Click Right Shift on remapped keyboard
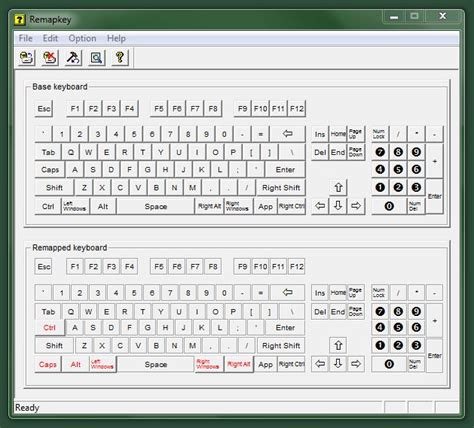Image resolution: width=474 pixels, height=428 pixels. click(281, 346)
